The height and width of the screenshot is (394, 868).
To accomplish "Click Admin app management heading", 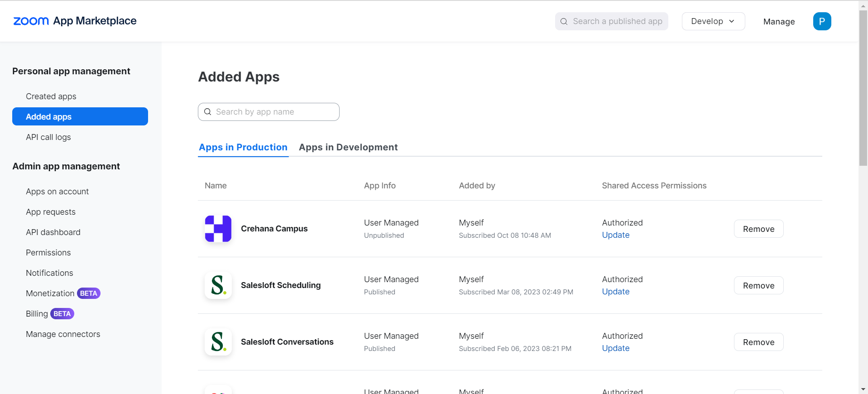I will [x=66, y=166].
